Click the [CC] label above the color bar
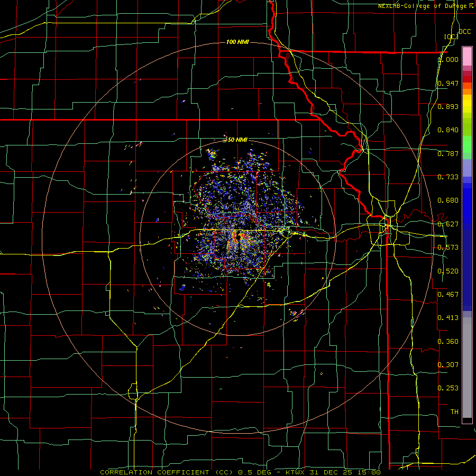476x476 pixels. coord(451,36)
